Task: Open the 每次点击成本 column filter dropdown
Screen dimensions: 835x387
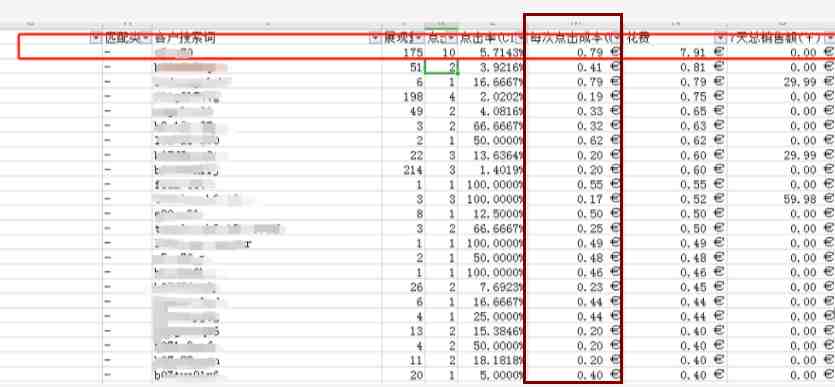Action: point(617,38)
